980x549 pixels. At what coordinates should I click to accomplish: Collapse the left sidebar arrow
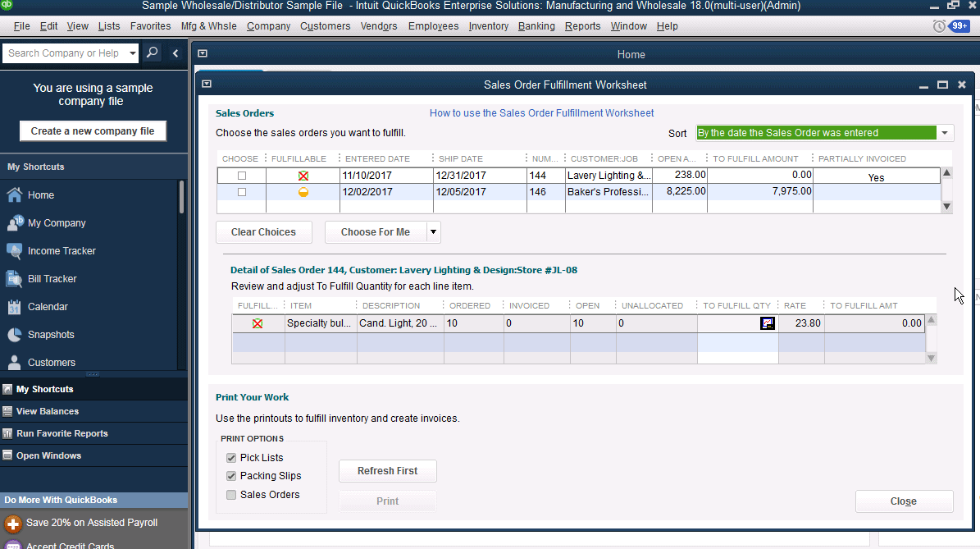click(175, 53)
